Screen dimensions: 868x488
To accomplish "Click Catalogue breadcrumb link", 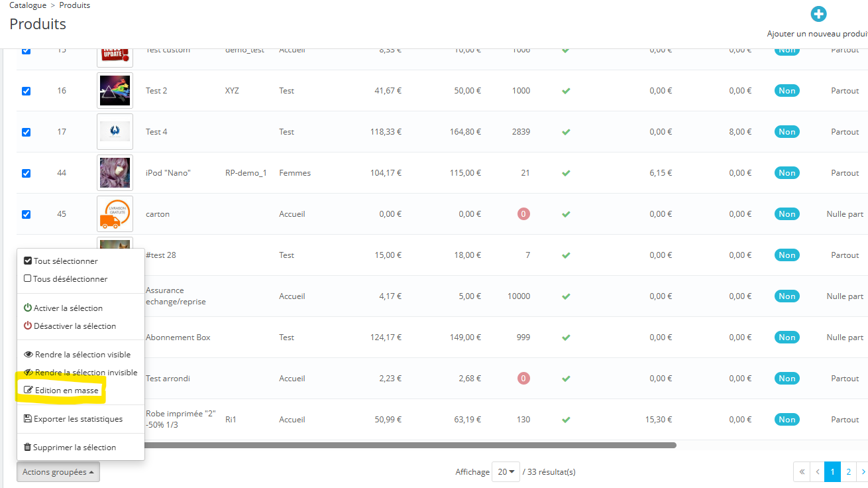I will 28,5.
